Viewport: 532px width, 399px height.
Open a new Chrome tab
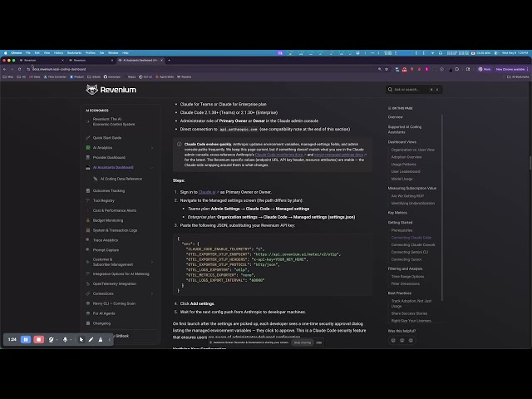coord(169,60)
